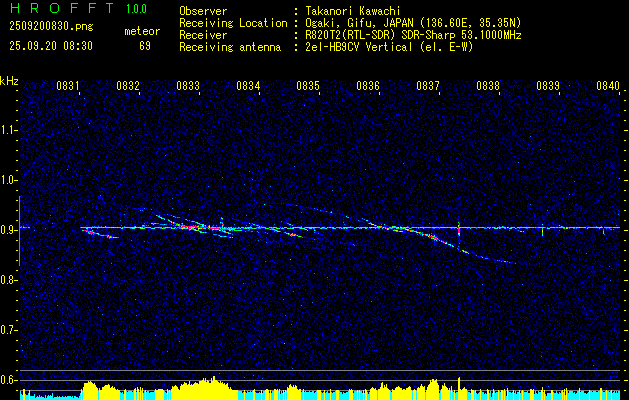Viewport: 629px width, 400px height.
Task: Click the meteor count 69
Action: tap(145, 46)
